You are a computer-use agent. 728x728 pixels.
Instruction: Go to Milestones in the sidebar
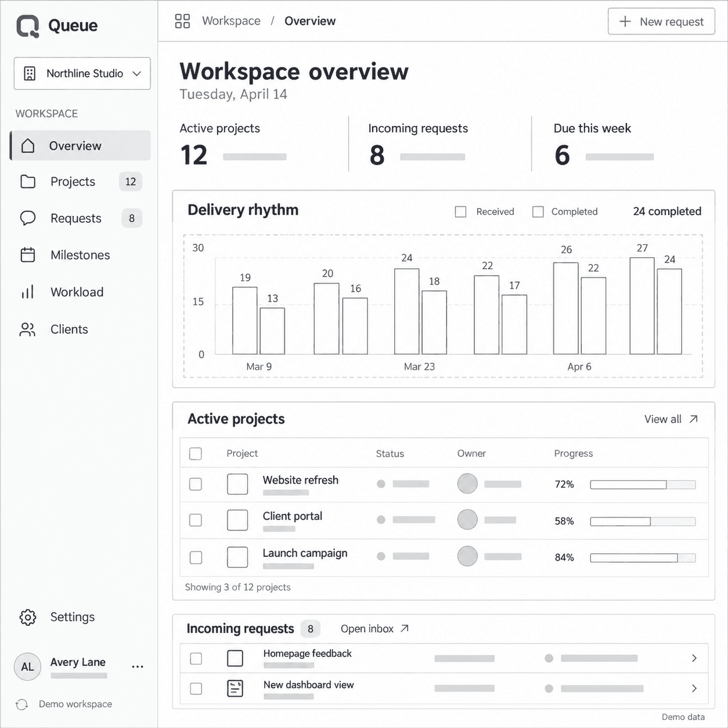click(80, 255)
